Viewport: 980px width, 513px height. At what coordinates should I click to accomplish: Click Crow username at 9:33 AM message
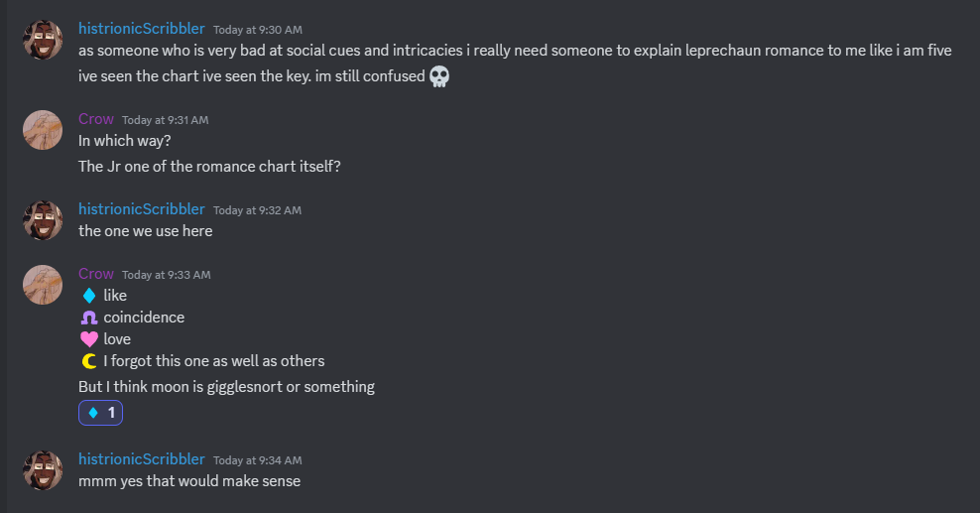point(96,274)
